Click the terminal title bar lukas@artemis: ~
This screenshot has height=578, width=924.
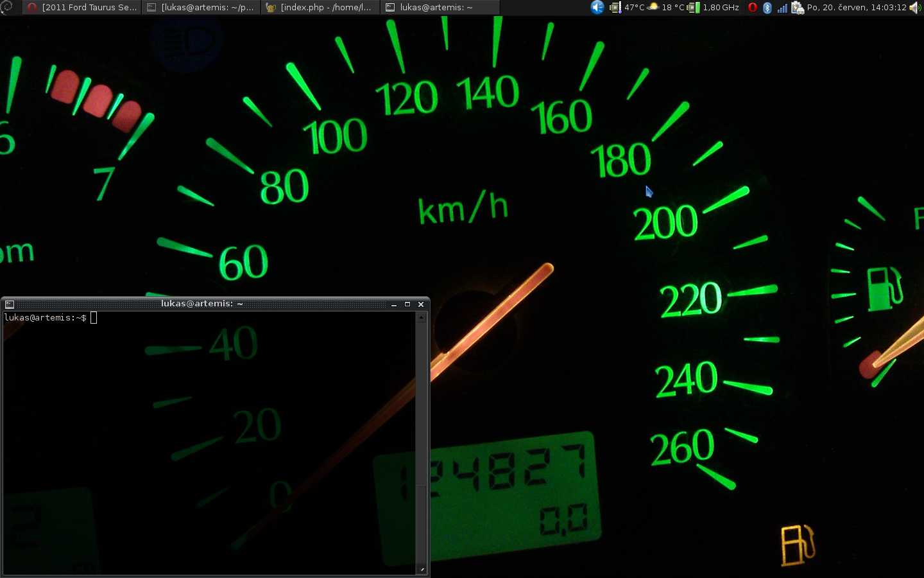click(202, 304)
